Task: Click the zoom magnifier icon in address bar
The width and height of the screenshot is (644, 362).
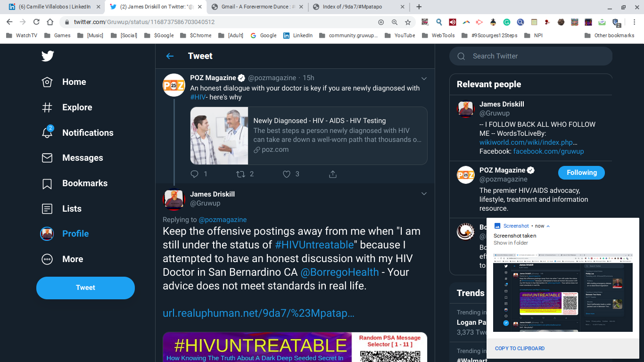Action: tap(395, 22)
